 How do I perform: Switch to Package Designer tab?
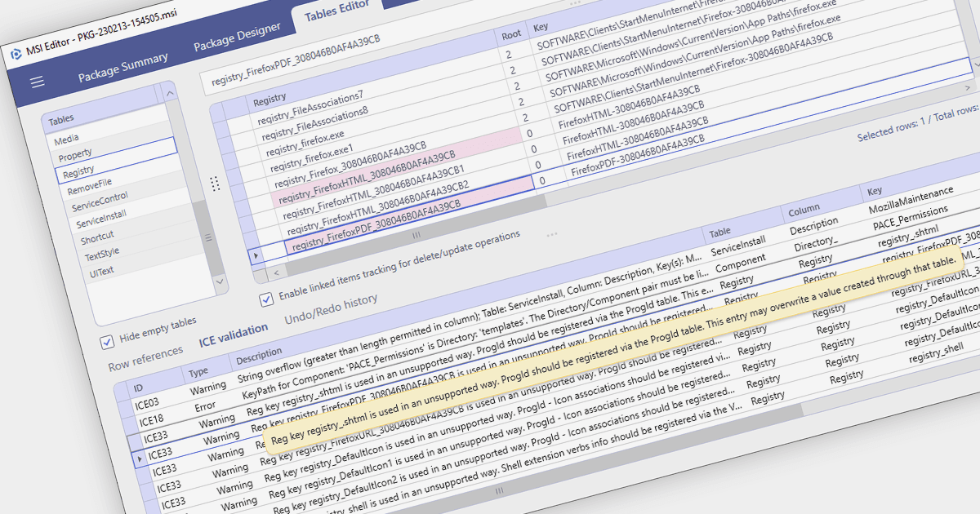click(x=237, y=38)
